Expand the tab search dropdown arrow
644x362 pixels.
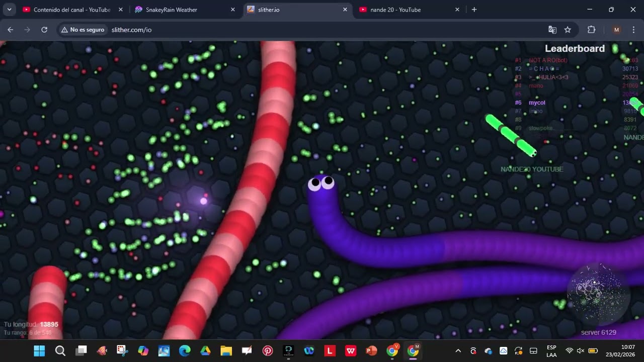[x=9, y=10]
